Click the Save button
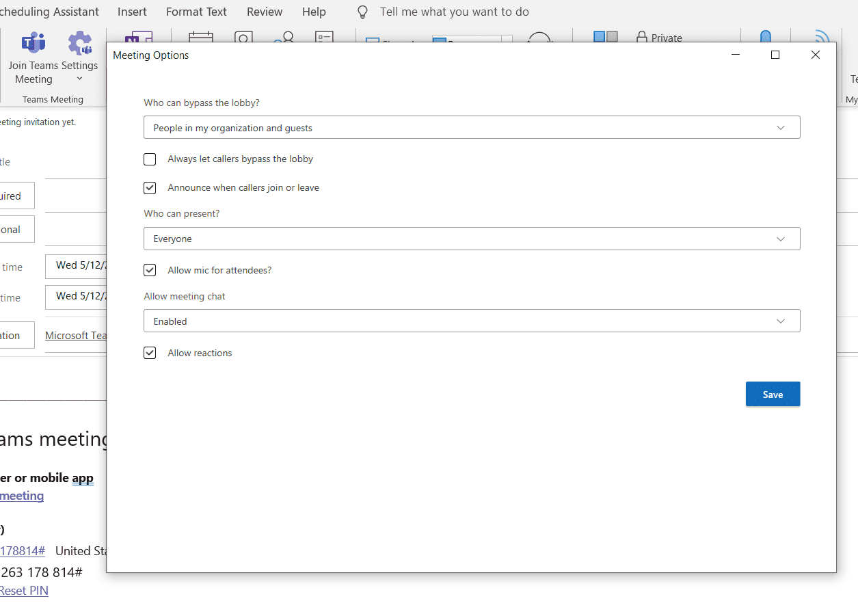 (x=773, y=394)
